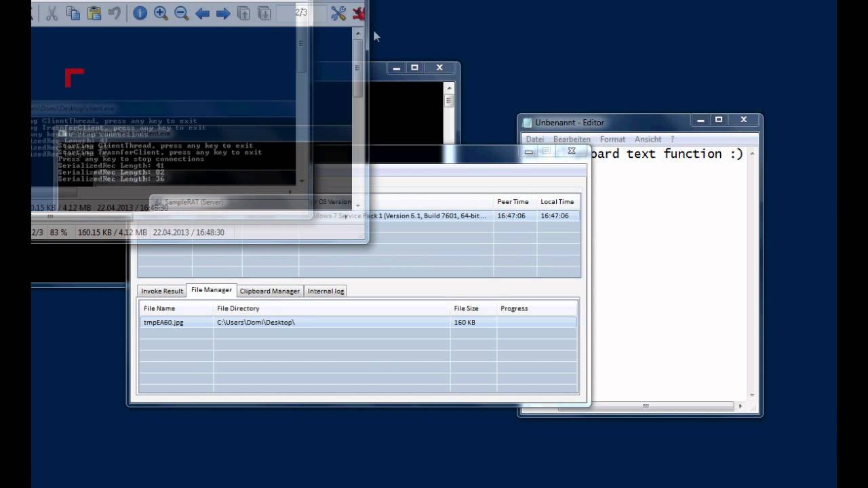868x488 pixels.
Task: Select the tmpEA60.jpg file row
Action: pyautogui.click(x=358, y=323)
